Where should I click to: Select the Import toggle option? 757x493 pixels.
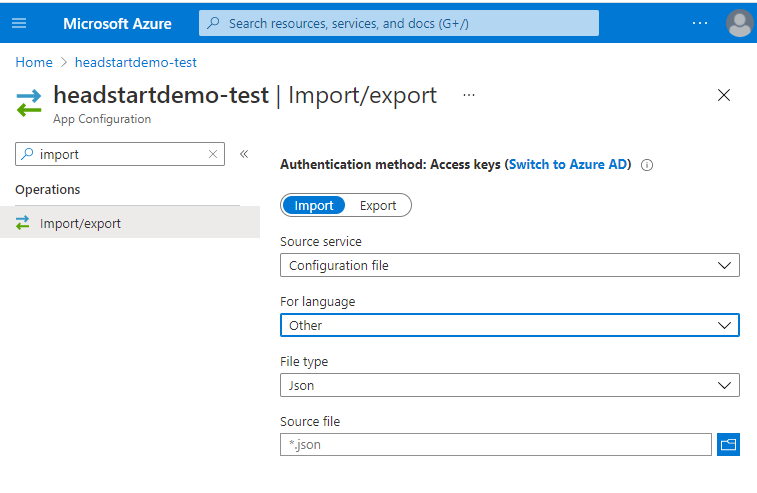pyautogui.click(x=314, y=205)
